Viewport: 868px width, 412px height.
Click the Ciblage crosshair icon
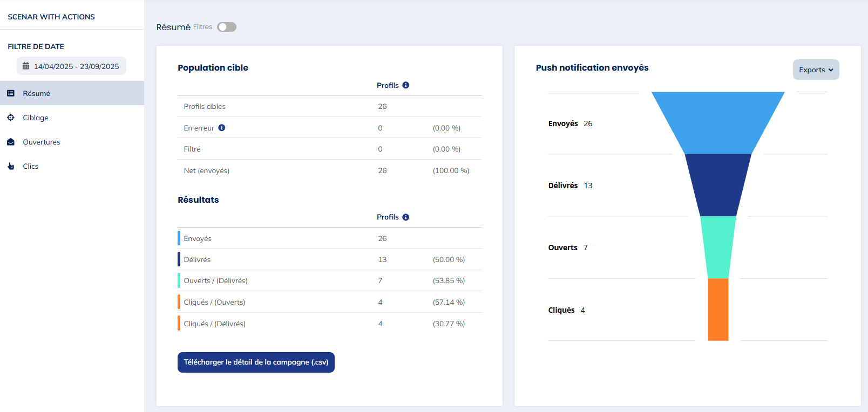(x=11, y=118)
